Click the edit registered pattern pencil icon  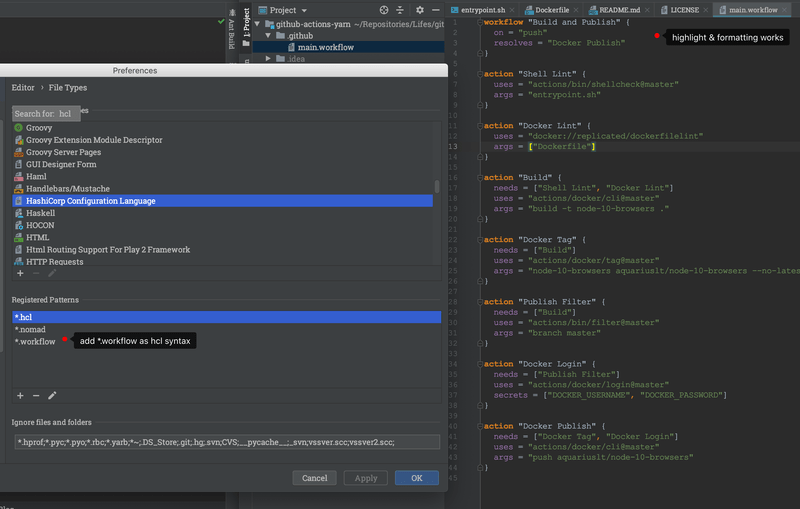pos(52,396)
